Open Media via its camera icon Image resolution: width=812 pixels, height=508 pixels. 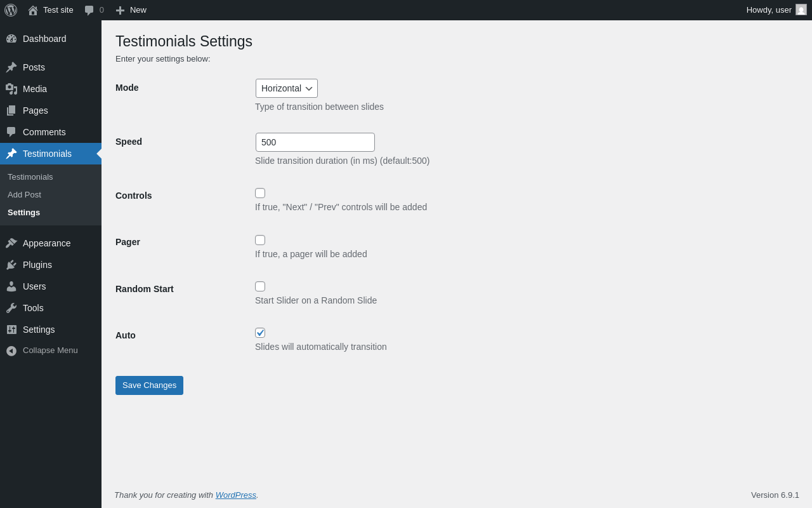[x=11, y=89]
